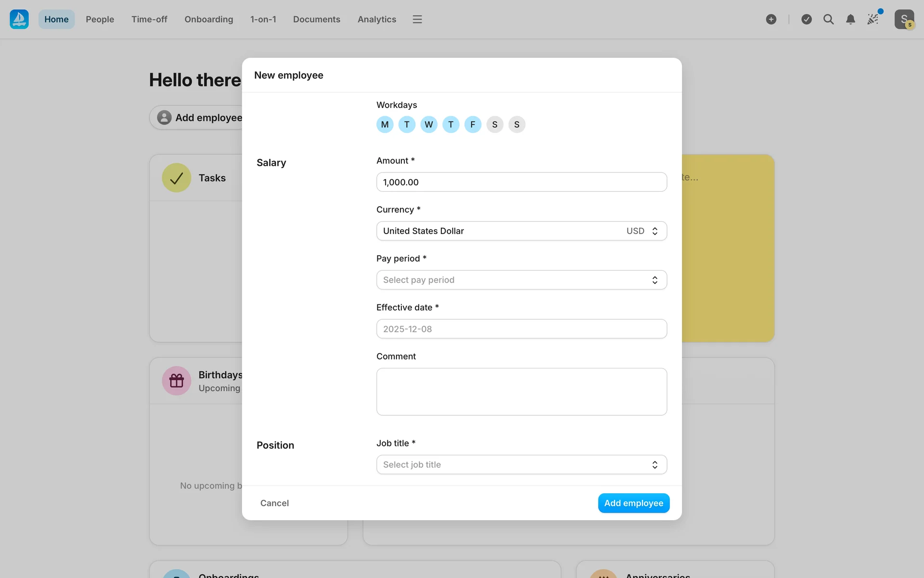The height and width of the screenshot is (578, 924).
Task: Click the confetti what's-new icon
Action: click(873, 19)
